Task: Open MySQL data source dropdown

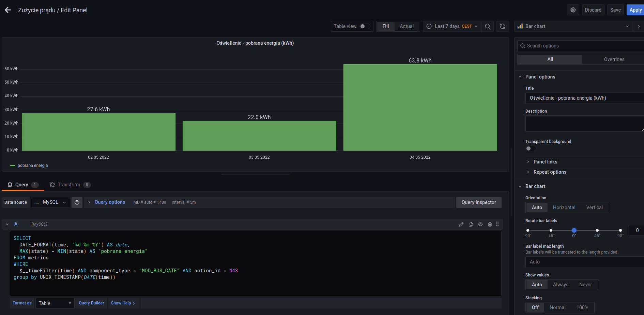Action: (51, 202)
